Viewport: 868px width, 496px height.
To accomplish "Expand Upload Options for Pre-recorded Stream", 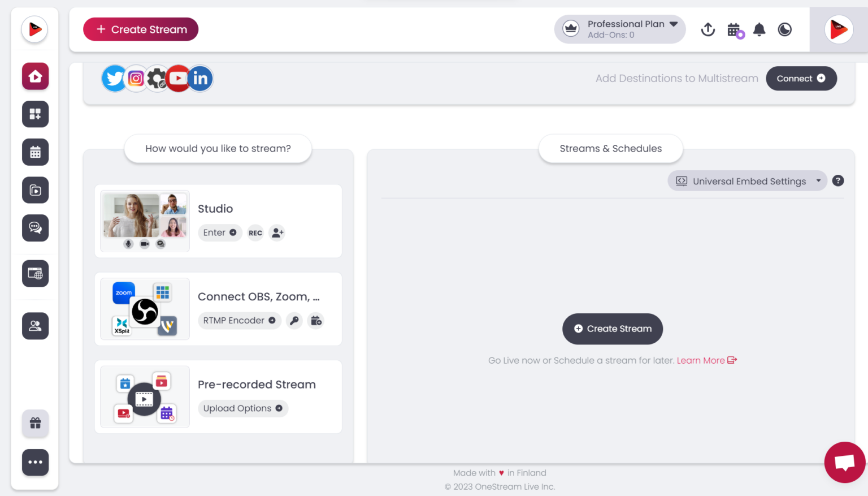I will (243, 408).
